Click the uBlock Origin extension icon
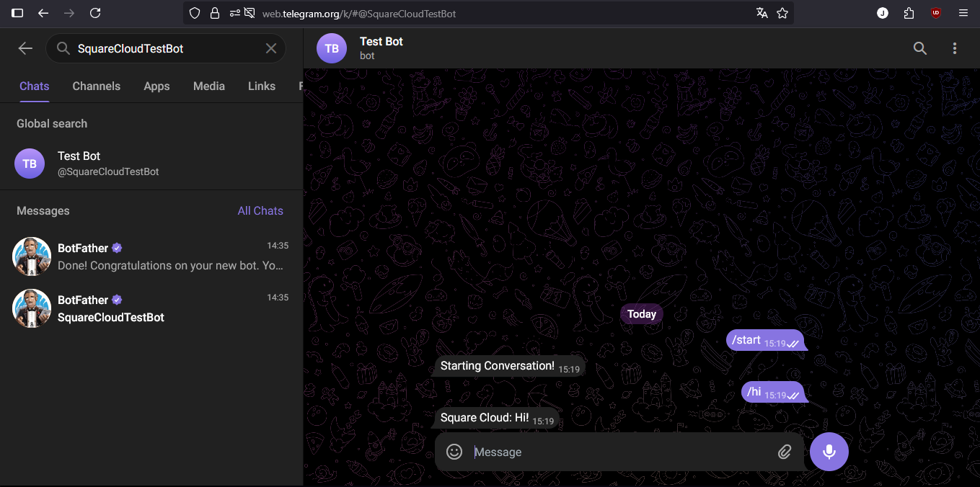 pos(936,13)
